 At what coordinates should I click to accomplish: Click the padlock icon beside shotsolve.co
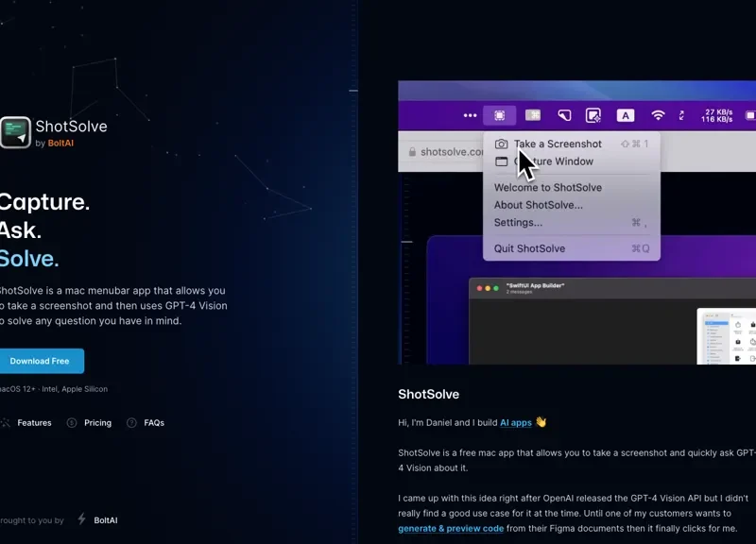click(x=412, y=152)
